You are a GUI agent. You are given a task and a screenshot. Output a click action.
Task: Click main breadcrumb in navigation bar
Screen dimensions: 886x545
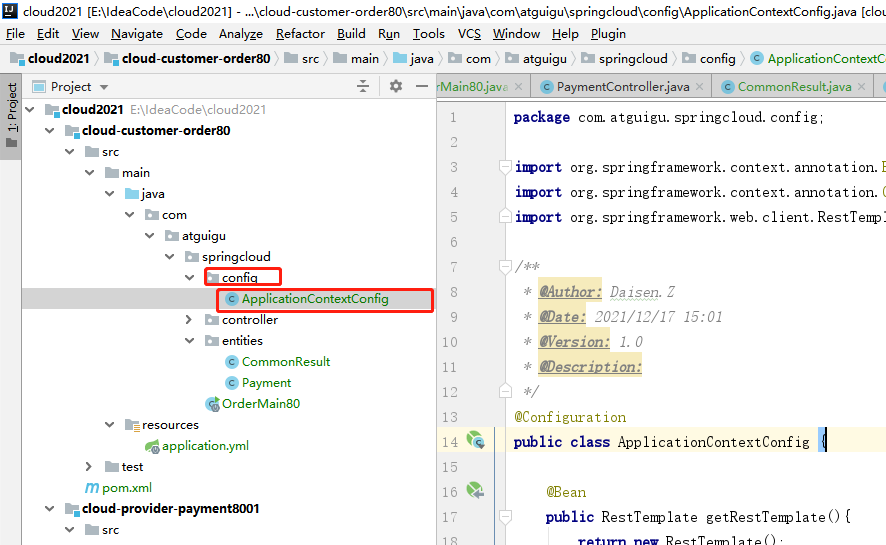[x=356, y=59]
